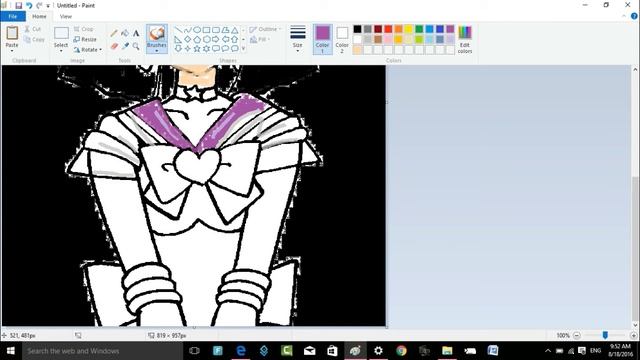Open the shape Fill dropdown

click(x=260, y=39)
